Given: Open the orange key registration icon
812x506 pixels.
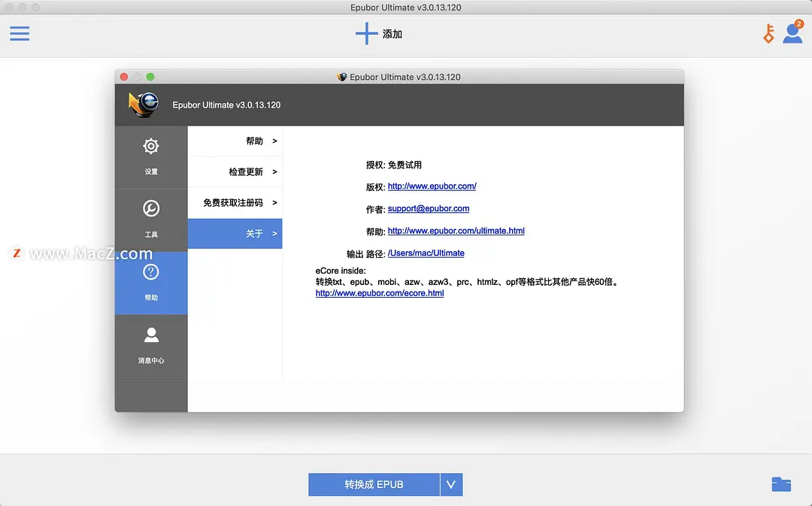Looking at the screenshot, I should [768, 34].
